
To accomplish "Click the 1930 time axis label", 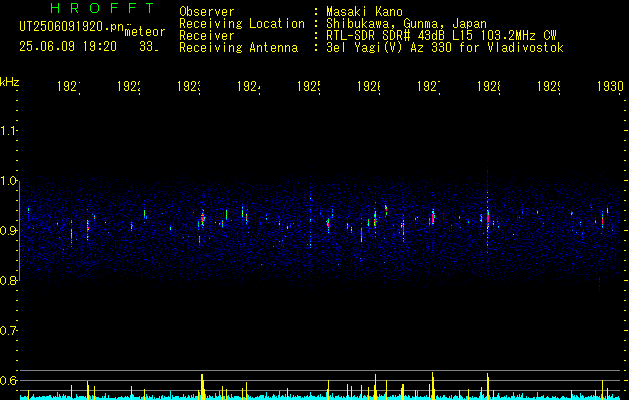I will coord(610,87).
